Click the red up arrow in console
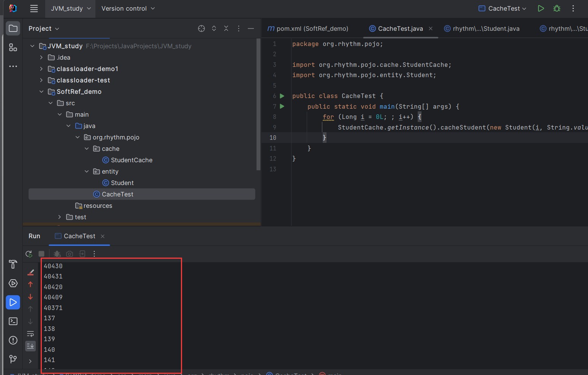The height and width of the screenshot is (375, 588). pos(30,284)
